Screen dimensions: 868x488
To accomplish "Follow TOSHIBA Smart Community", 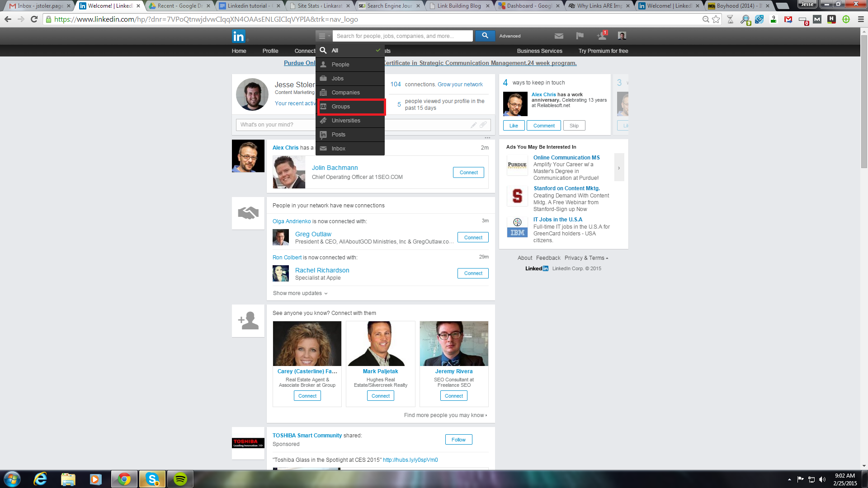I will click(458, 440).
